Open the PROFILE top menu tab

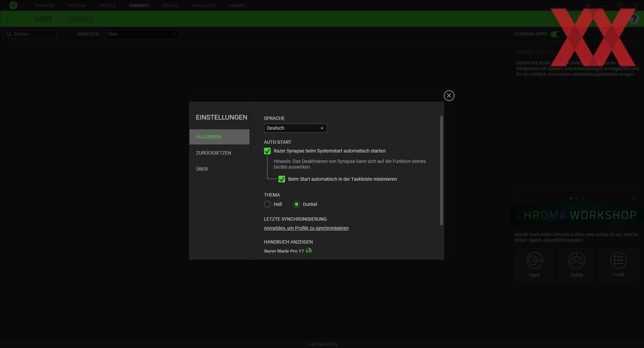pyautogui.click(x=107, y=6)
